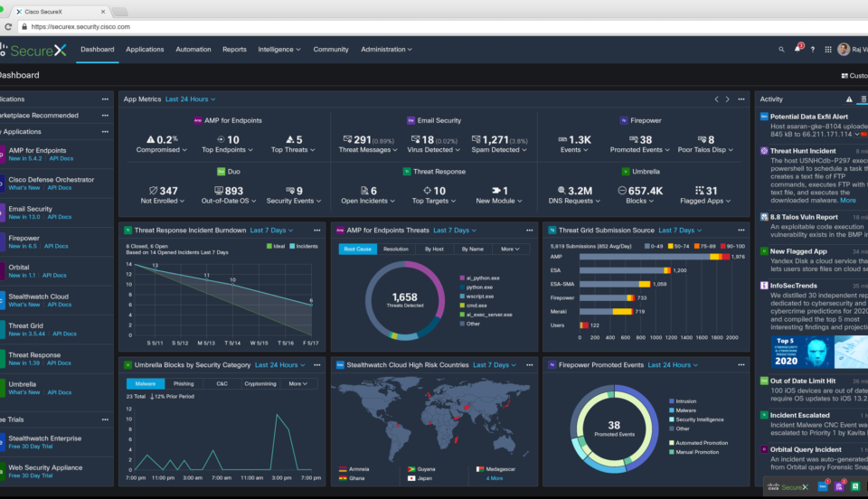
Task: Open the notifications bell
Action: [x=797, y=49]
